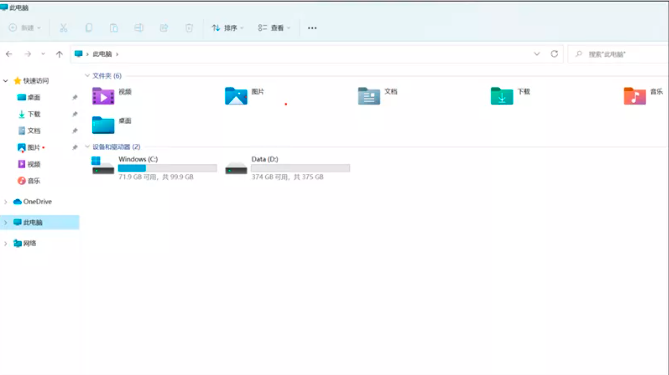
Task: Select 音乐 in quick access
Action: (x=34, y=180)
